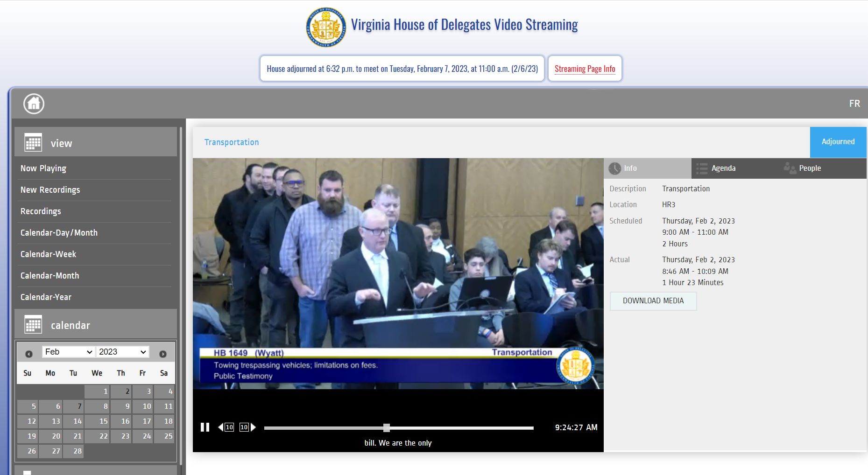The width and height of the screenshot is (868, 475).
Task: Pause the video playback
Action: 205,427
